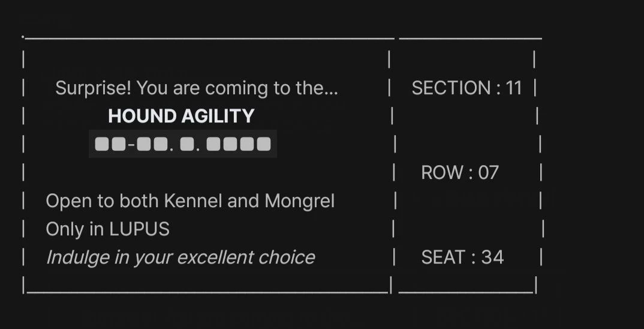Image resolution: width=644 pixels, height=329 pixels.
Task: Select the SECTION : 11 label
Action: 467,88
